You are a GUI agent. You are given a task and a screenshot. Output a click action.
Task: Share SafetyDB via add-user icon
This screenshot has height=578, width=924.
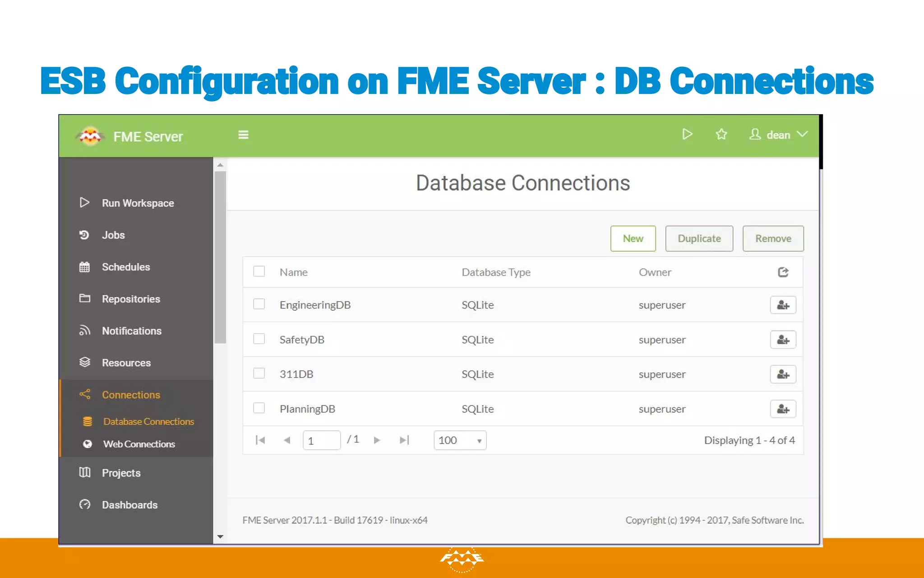click(x=783, y=340)
